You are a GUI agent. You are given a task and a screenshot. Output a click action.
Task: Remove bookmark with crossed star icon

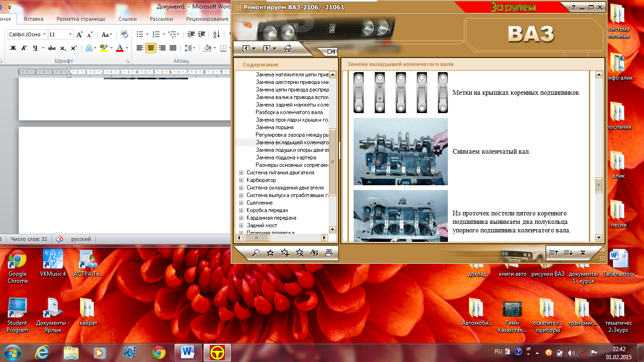point(300,253)
